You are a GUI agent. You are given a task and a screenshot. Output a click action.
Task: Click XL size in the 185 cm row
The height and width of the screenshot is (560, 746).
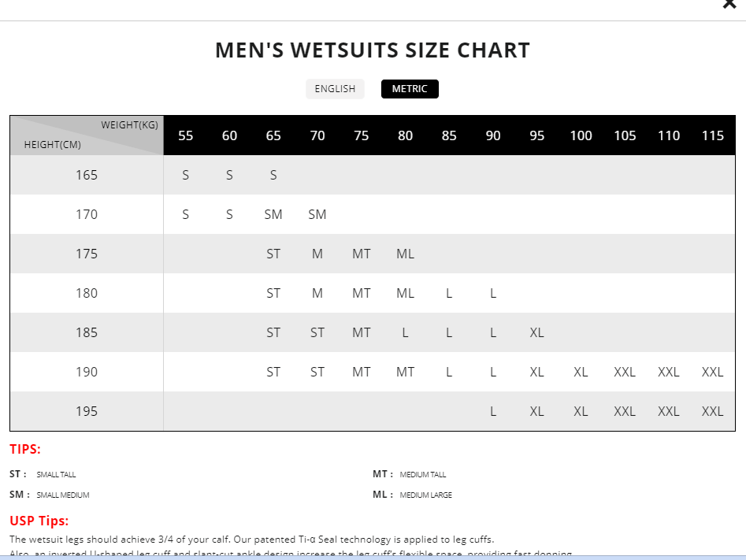pos(536,332)
